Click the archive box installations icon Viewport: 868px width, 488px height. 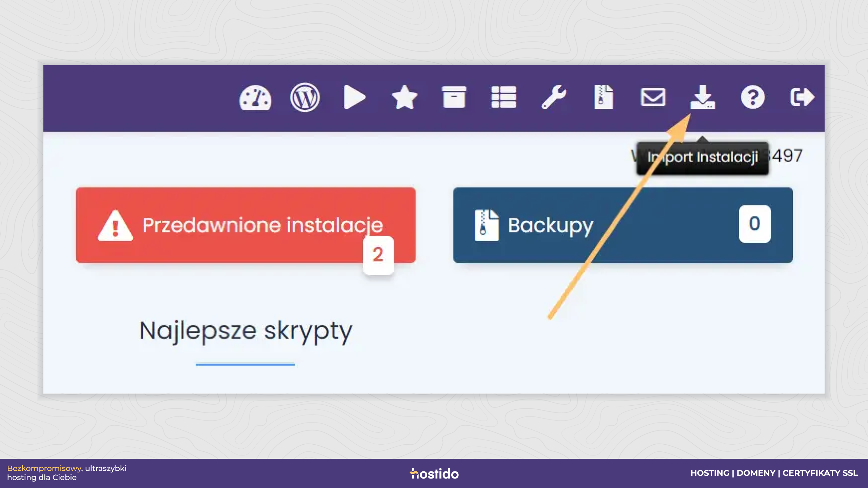click(454, 97)
